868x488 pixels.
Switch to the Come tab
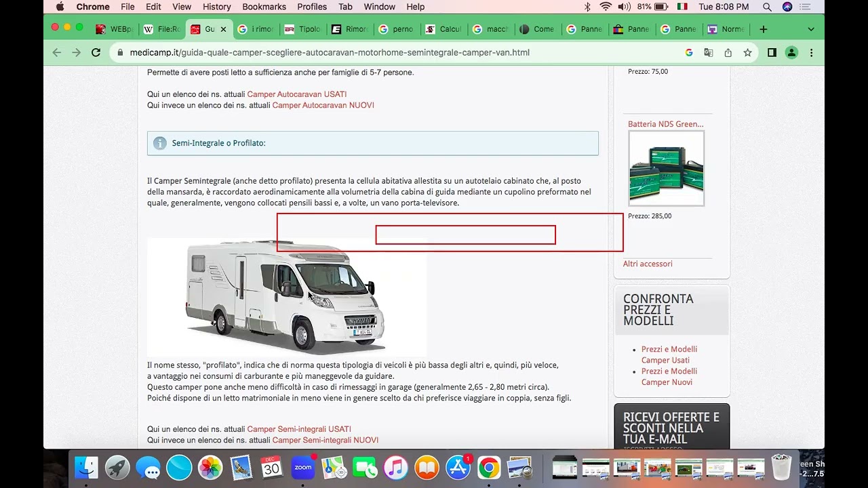click(538, 29)
